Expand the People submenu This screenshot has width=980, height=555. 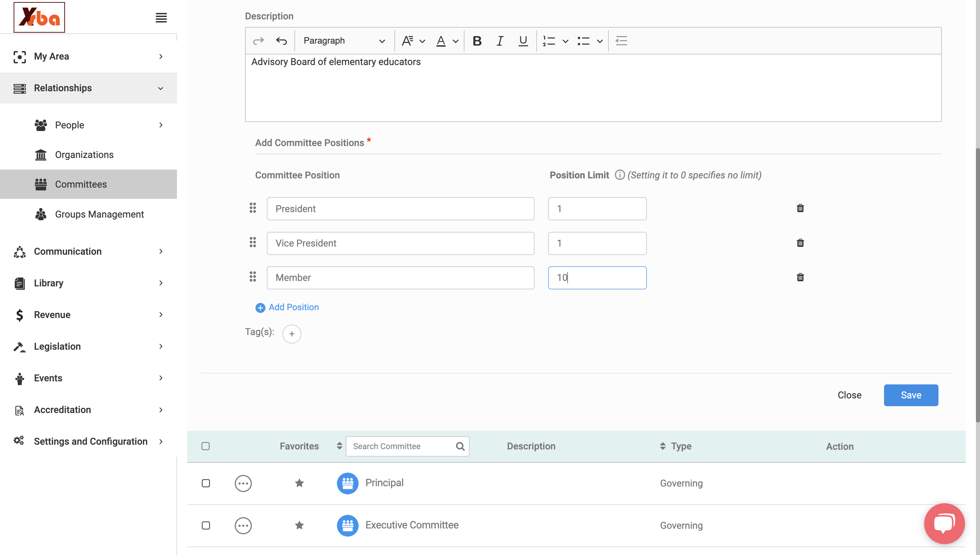[161, 125]
